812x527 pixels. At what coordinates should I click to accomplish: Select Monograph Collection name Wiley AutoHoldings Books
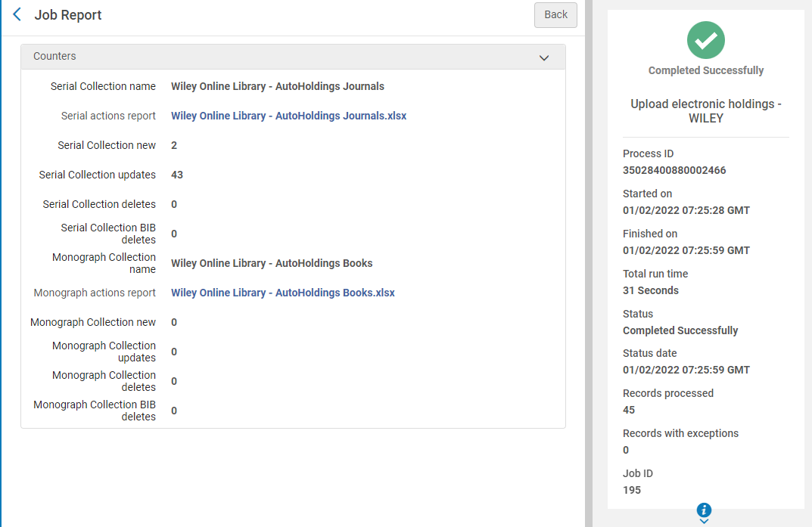pyautogui.click(x=272, y=263)
